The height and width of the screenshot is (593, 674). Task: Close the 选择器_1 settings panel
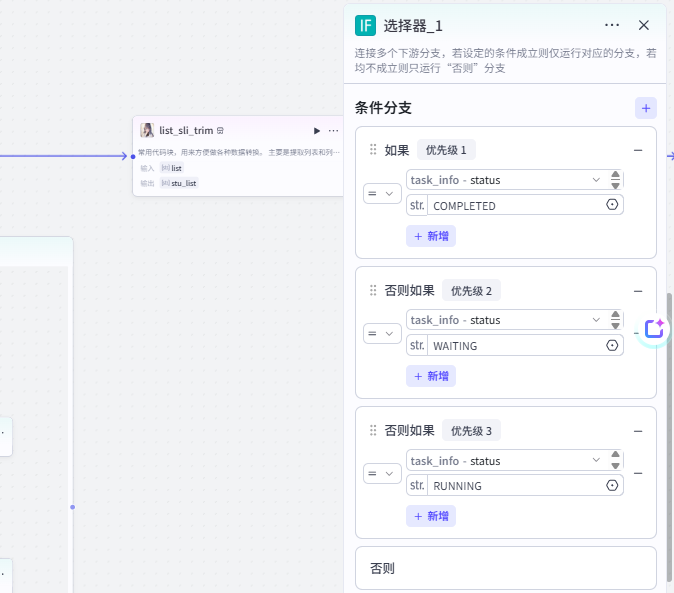coord(644,26)
